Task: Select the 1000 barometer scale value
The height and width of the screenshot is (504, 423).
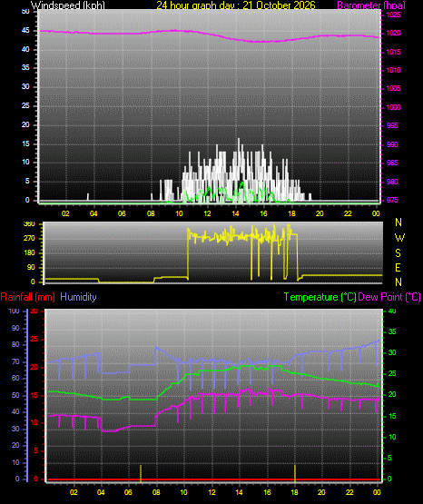Action: (x=393, y=107)
